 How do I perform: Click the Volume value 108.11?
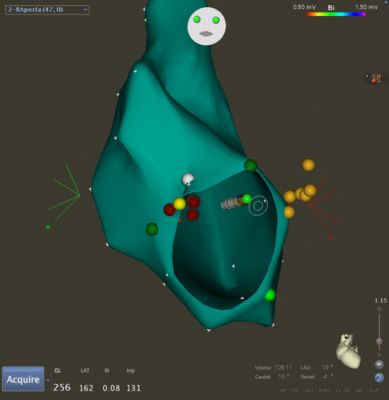click(283, 367)
